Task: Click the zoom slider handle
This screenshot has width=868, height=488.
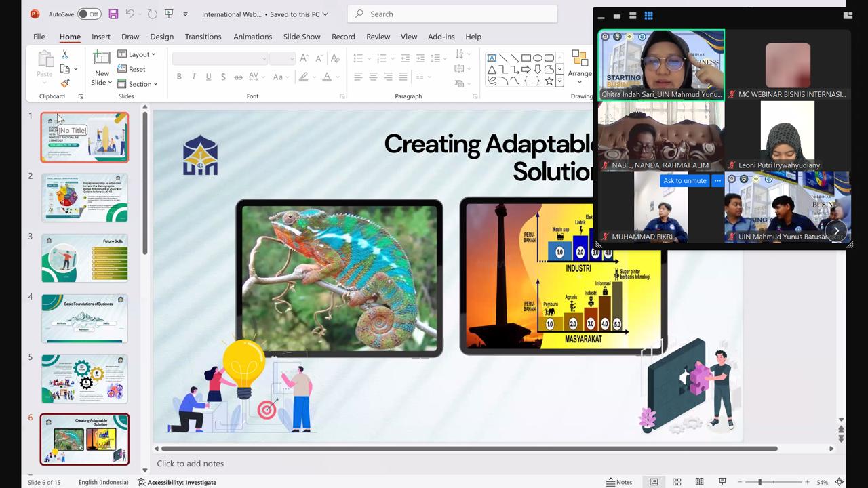Action: pos(759,482)
